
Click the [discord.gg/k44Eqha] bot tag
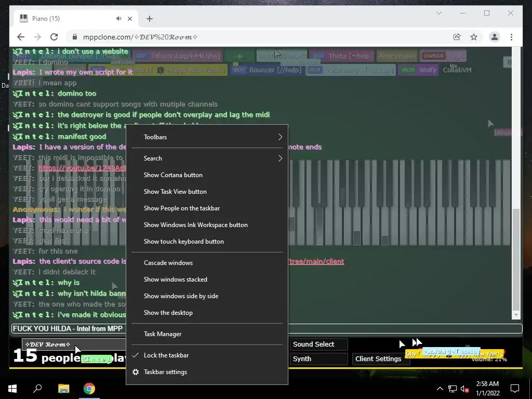[x=178, y=56]
